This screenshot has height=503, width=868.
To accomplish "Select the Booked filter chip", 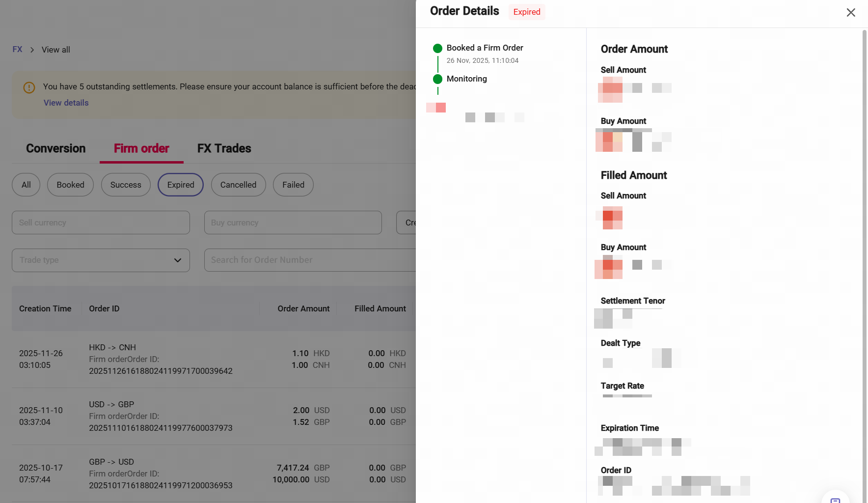I will pos(70,185).
